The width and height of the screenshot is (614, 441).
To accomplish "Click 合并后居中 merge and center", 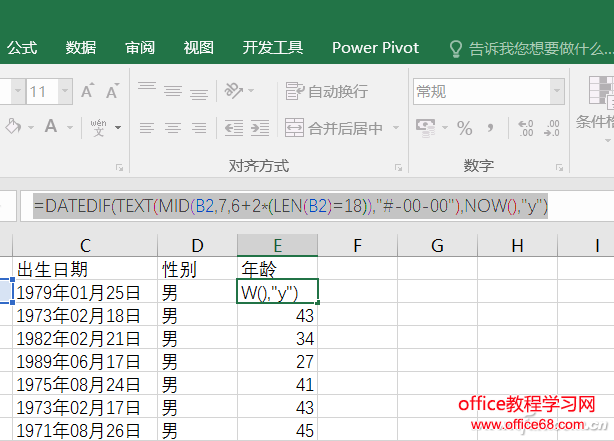I will point(334,128).
